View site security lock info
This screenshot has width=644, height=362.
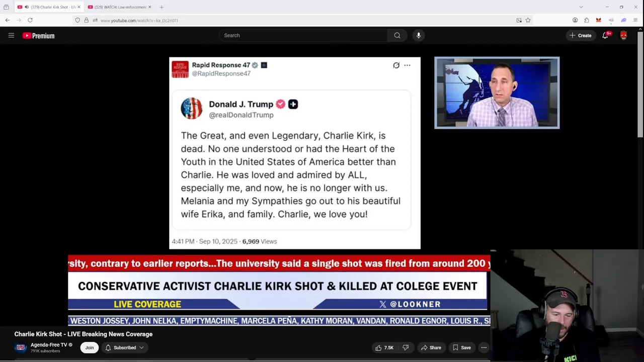[x=86, y=20]
